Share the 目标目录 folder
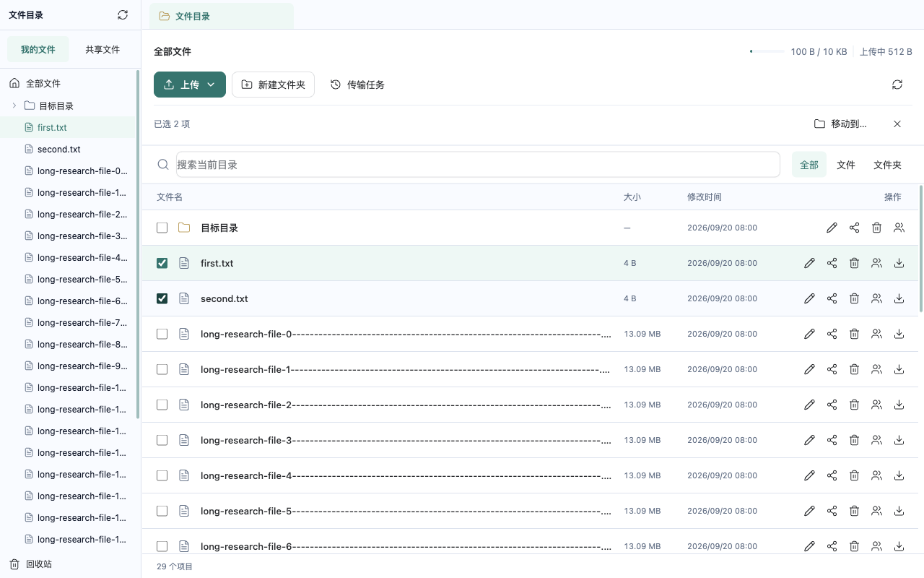 [x=854, y=228]
